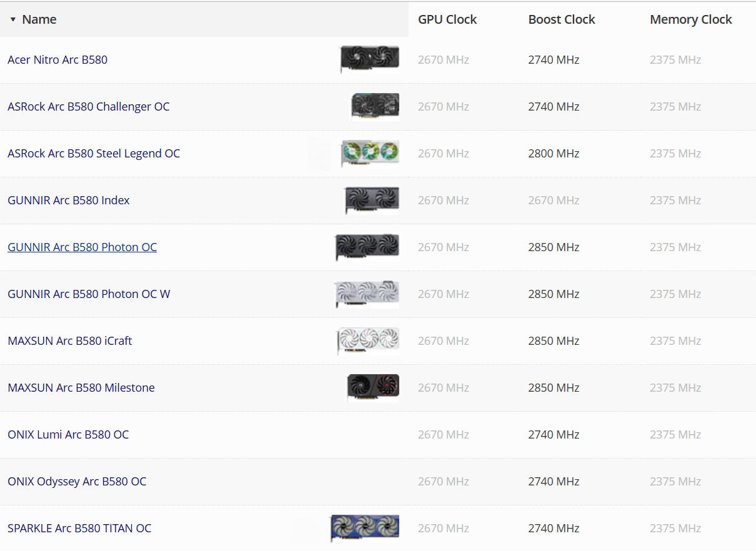Select SPARKLE TITAN OC's 2670 MHz GPU clock
This screenshot has width=756, height=551.
pos(444,529)
